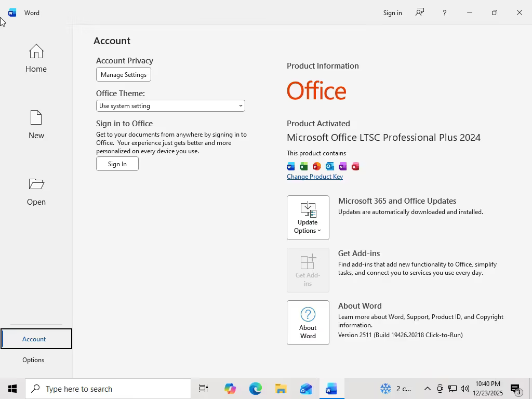Image resolution: width=532 pixels, height=399 pixels.
Task: Click the Word logo in title bar
Action: (12, 13)
